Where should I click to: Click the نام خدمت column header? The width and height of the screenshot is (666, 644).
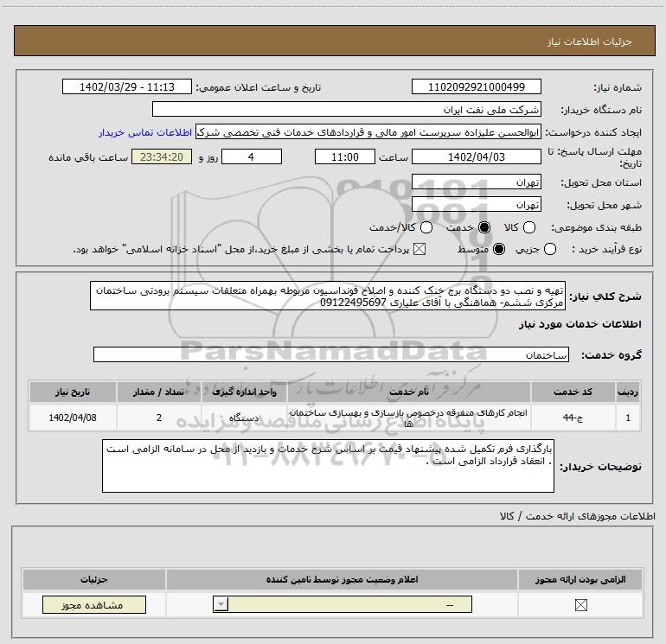[x=409, y=392]
